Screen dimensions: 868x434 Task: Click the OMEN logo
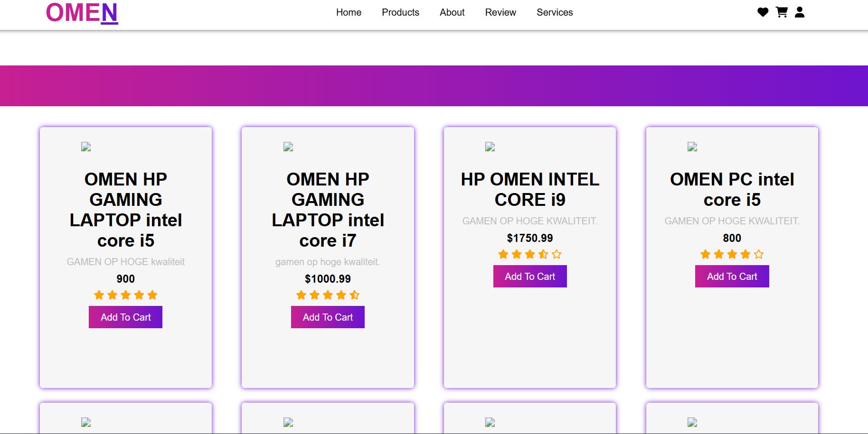point(81,13)
